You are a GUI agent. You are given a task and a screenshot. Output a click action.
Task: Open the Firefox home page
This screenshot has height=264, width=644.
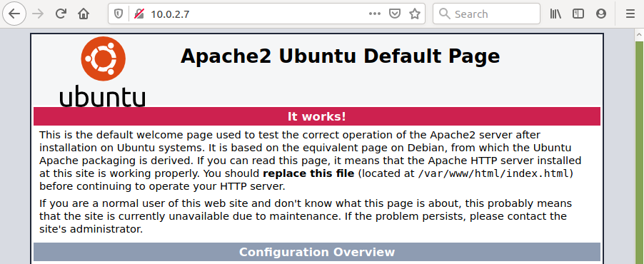84,14
